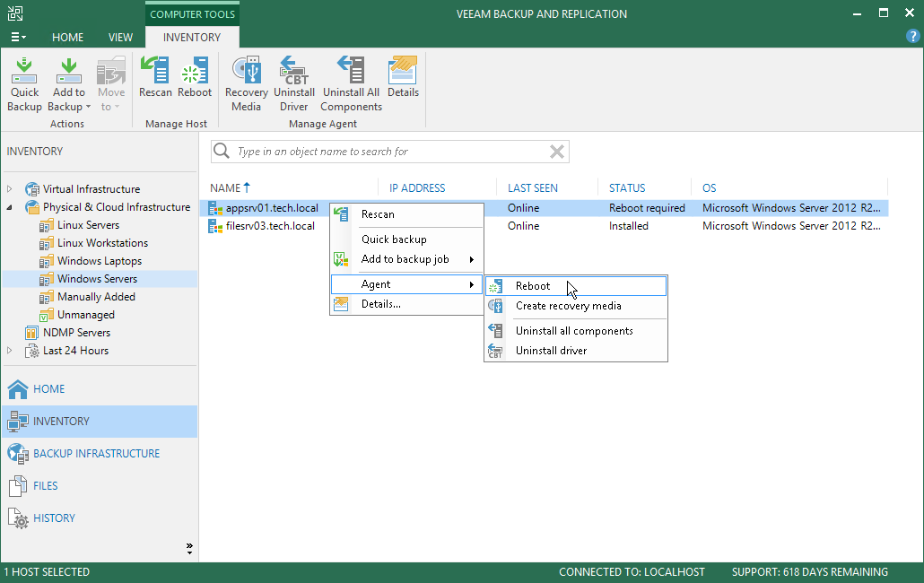Select Virtual Infrastructure in the tree
This screenshot has width=924, height=583.
coord(92,189)
